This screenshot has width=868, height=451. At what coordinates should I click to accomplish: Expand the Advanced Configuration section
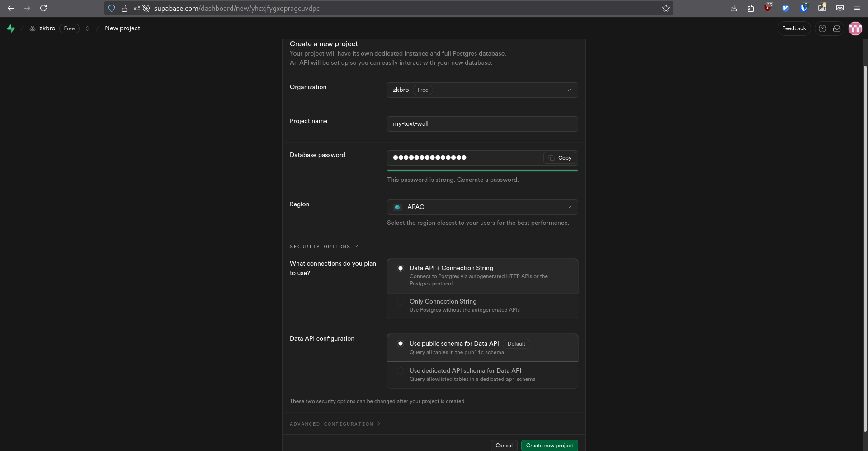335,424
